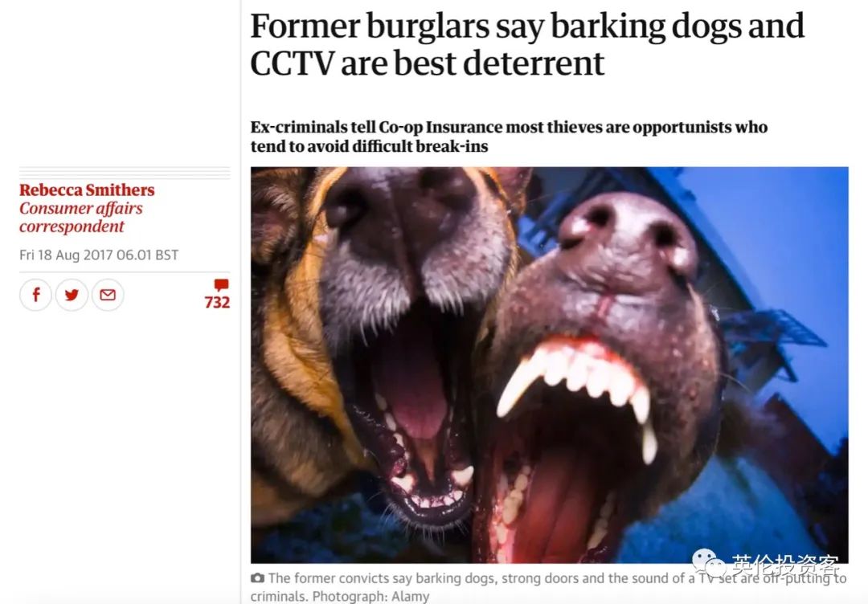Click the camera icon beside the caption
Viewport: 868px width, 604px height.
pos(257,578)
